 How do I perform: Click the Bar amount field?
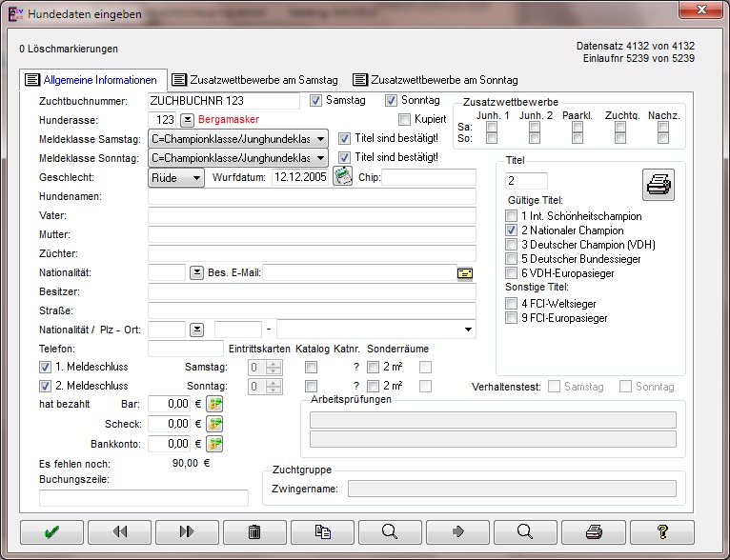[x=170, y=404]
